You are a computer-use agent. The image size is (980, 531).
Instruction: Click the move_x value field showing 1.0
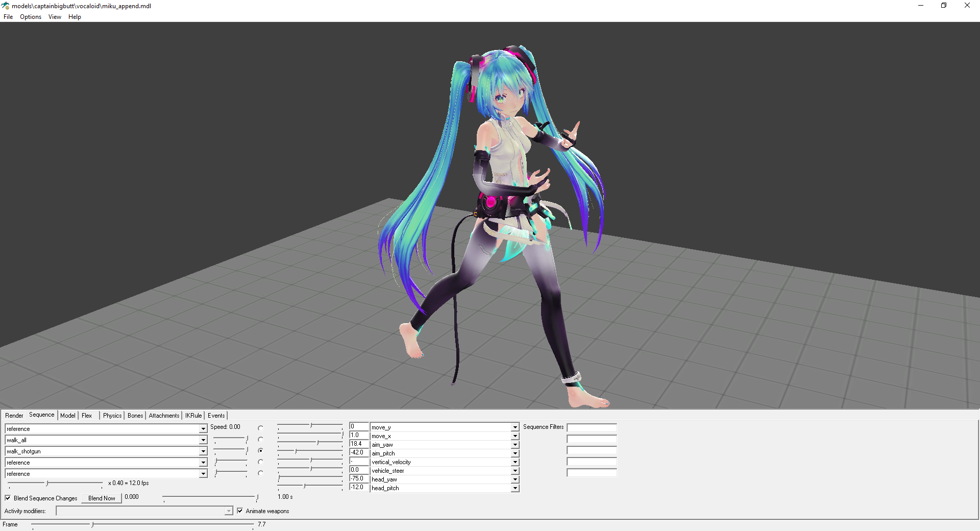click(359, 435)
